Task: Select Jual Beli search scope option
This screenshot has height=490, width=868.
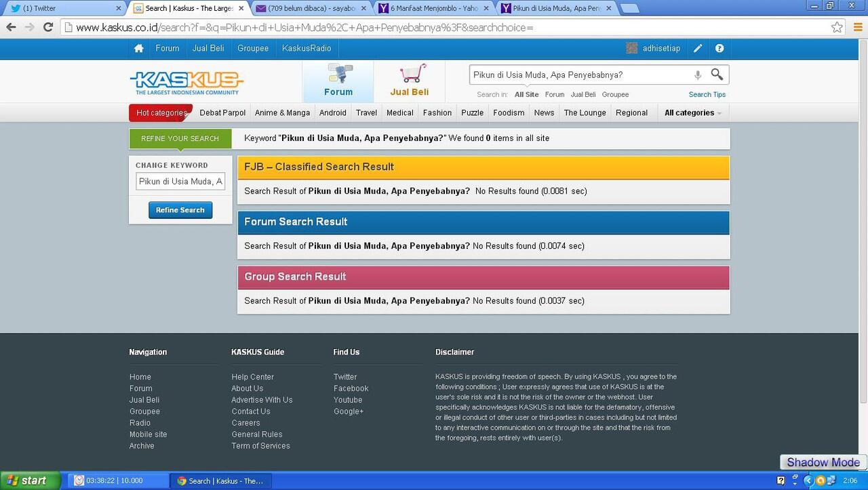Action: click(583, 94)
